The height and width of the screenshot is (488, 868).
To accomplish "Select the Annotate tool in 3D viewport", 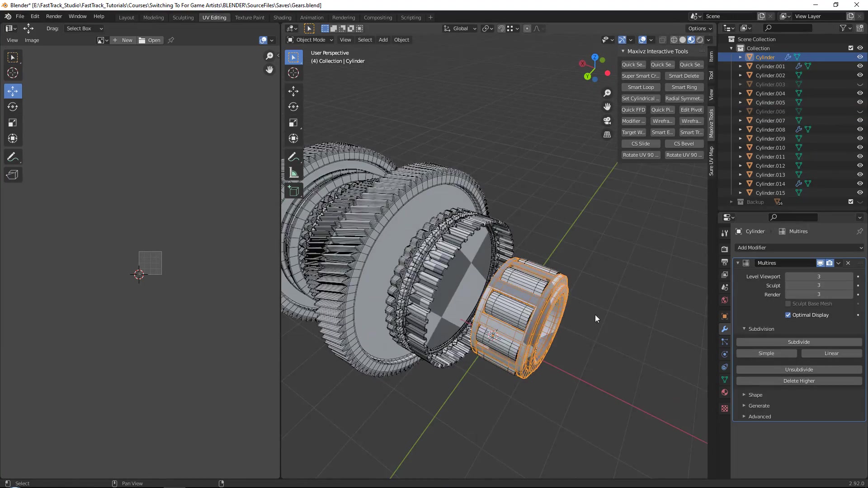I will [x=293, y=157].
